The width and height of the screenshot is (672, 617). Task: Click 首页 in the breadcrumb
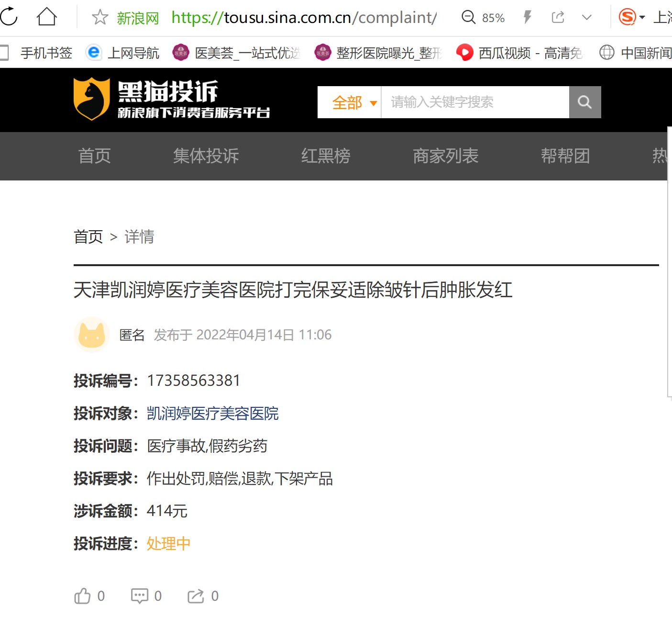click(88, 237)
